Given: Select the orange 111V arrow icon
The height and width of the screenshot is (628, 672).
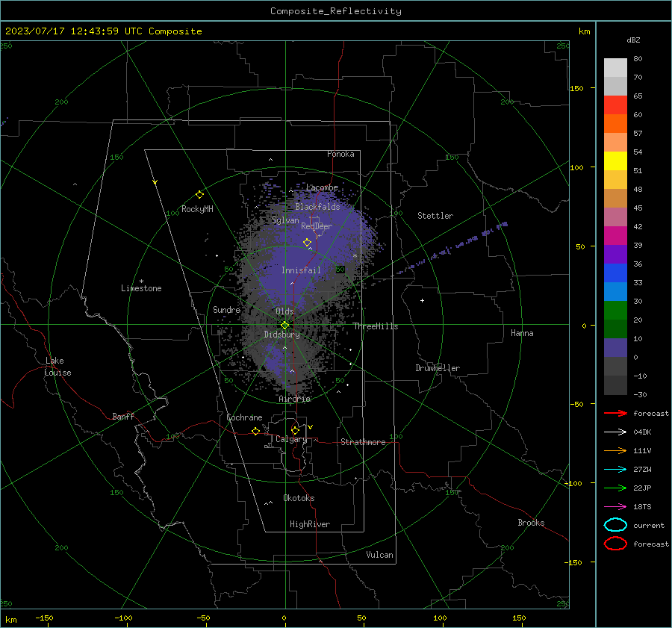Looking at the screenshot, I should tap(615, 450).
